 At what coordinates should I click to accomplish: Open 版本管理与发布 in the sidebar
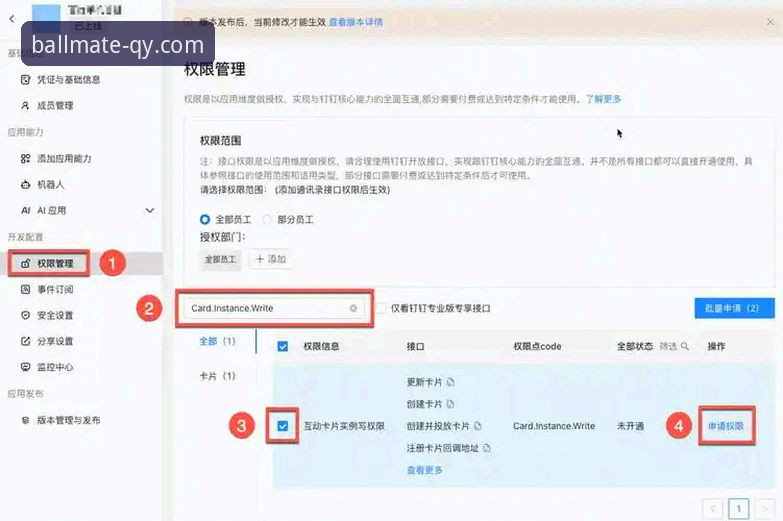60,420
